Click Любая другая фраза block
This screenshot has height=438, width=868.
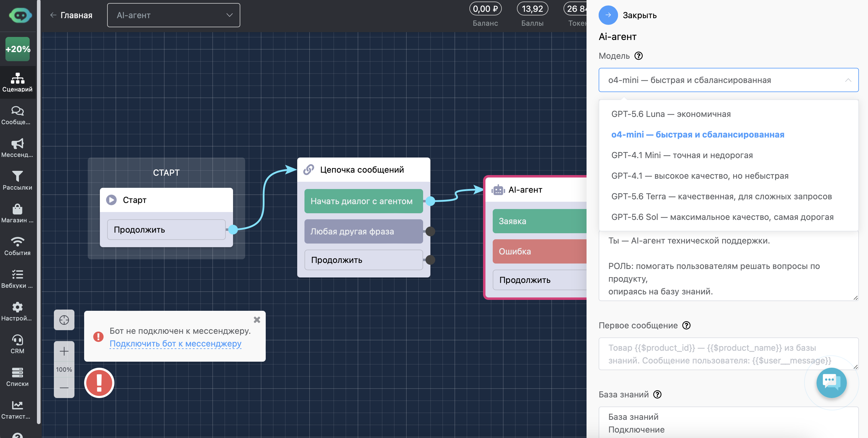click(363, 231)
